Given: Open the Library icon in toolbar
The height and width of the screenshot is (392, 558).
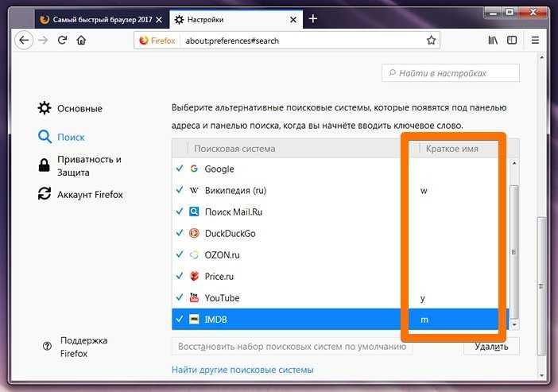Looking at the screenshot, I should click(x=493, y=41).
